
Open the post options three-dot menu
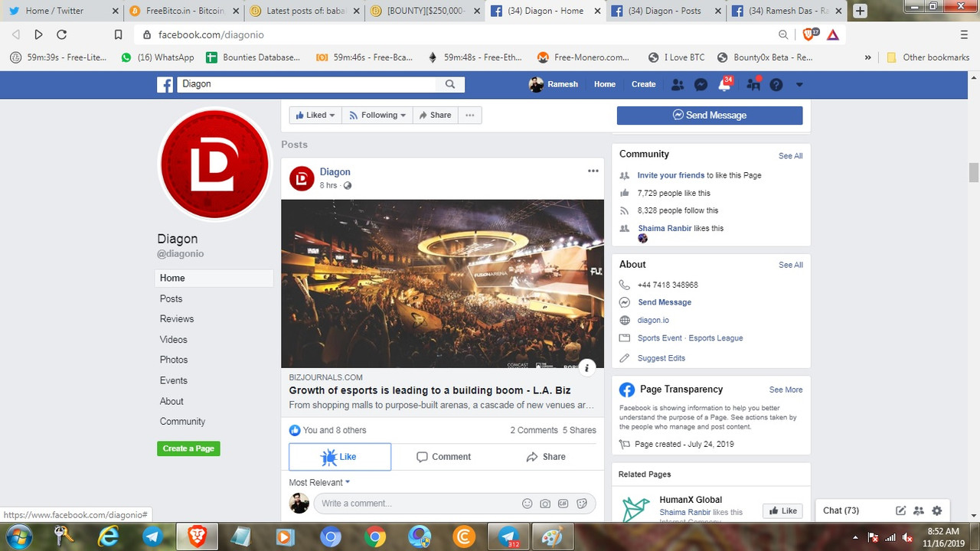[593, 171]
